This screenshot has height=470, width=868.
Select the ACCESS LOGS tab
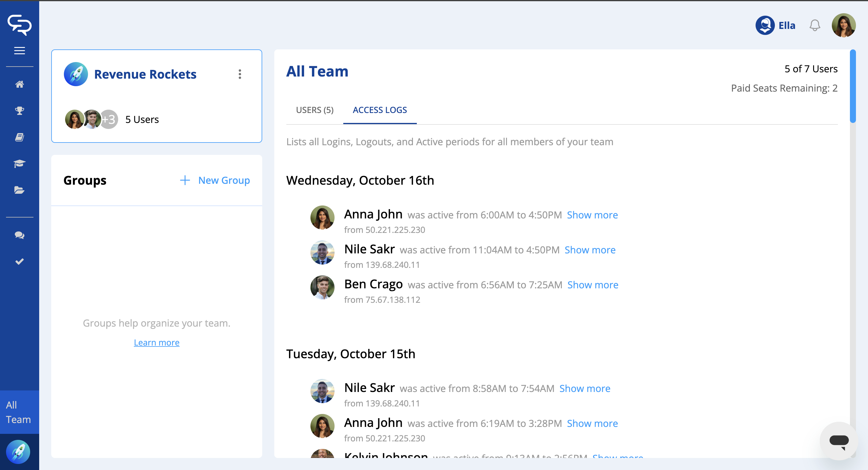click(x=380, y=110)
